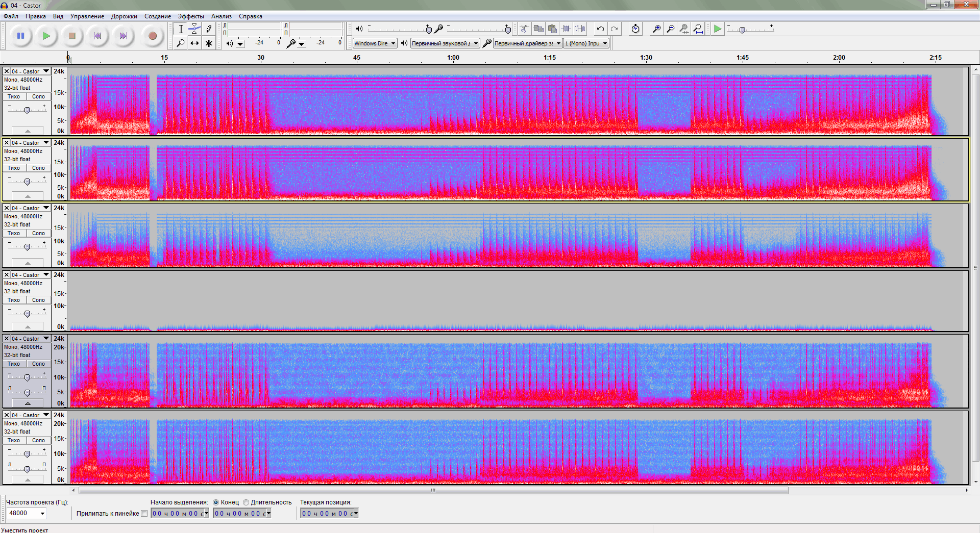Open the 'Справка' menu
The height and width of the screenshot is (533, 980).
pyautogui.click(x=251, y=16)
